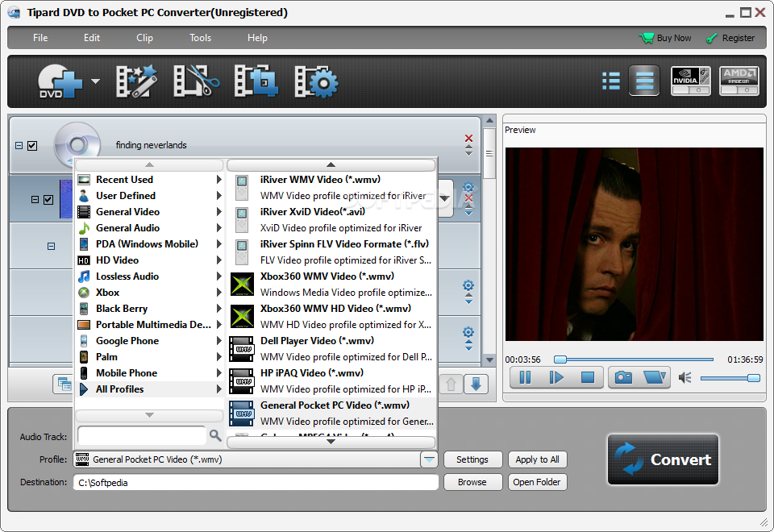774x532 pixels.
Task: Select iRiver WMV Video profile
Action: pyautogui.click(x=331, y=188)
